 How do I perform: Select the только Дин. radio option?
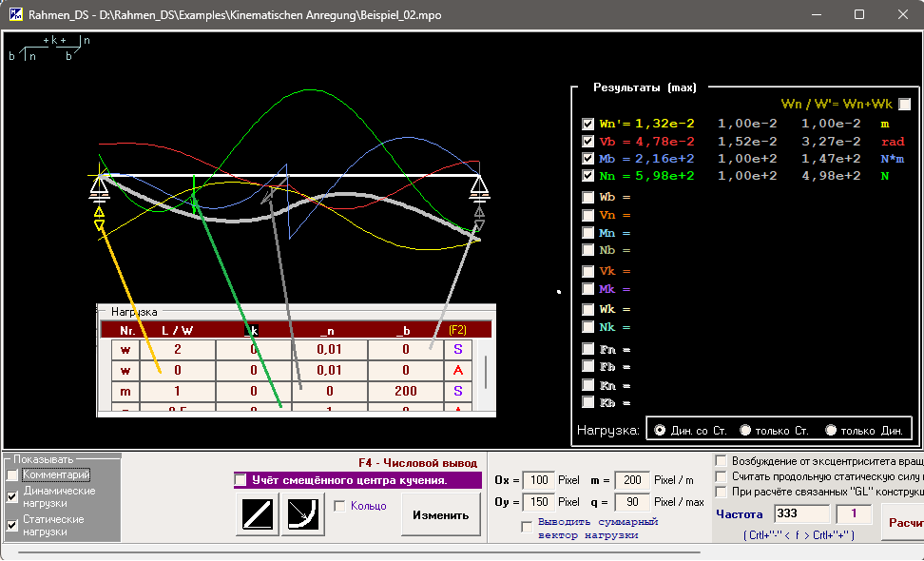(831, 431)
